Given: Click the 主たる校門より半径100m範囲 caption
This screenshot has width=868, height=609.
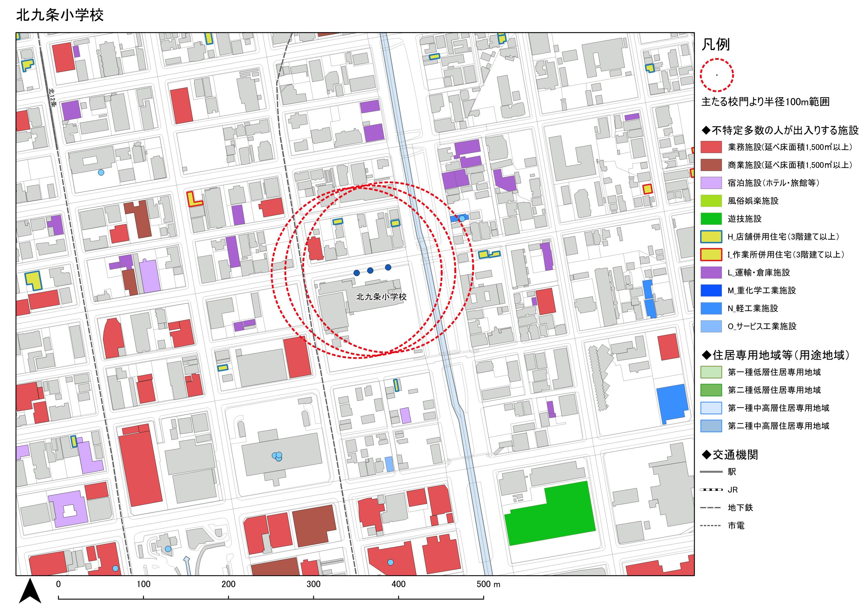Looking at the screenshot, I should click(x=765, y=102).
